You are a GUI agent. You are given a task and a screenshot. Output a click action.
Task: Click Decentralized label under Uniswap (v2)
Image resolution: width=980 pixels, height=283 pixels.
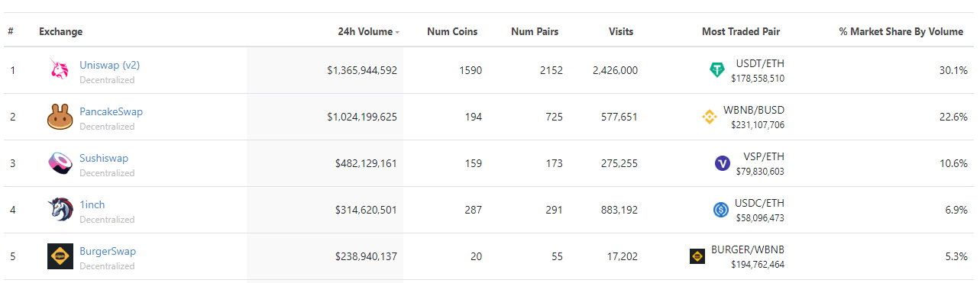coord(107,80)
